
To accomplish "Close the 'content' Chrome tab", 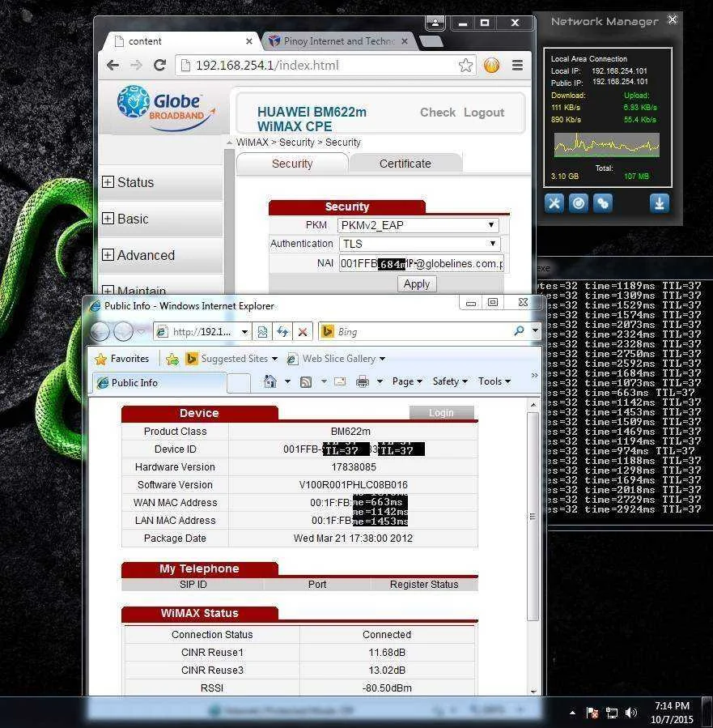I will [249, 41].
